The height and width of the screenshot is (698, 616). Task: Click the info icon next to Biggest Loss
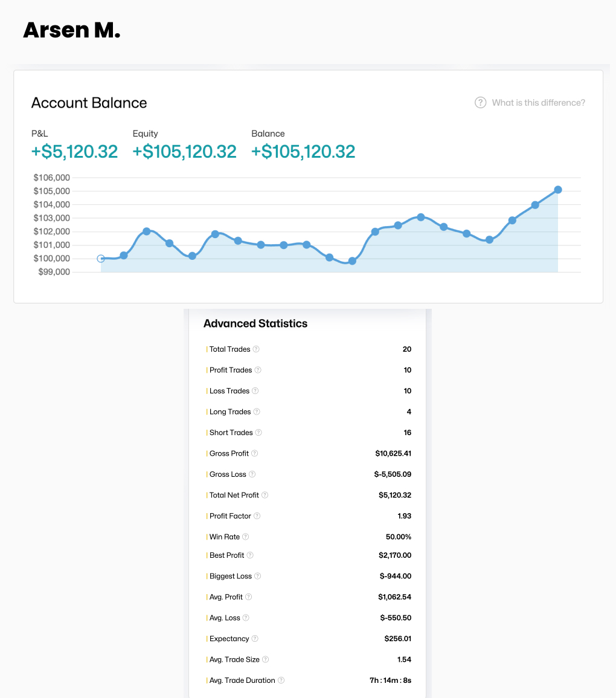pyautogui.click(x=257, y=576)
